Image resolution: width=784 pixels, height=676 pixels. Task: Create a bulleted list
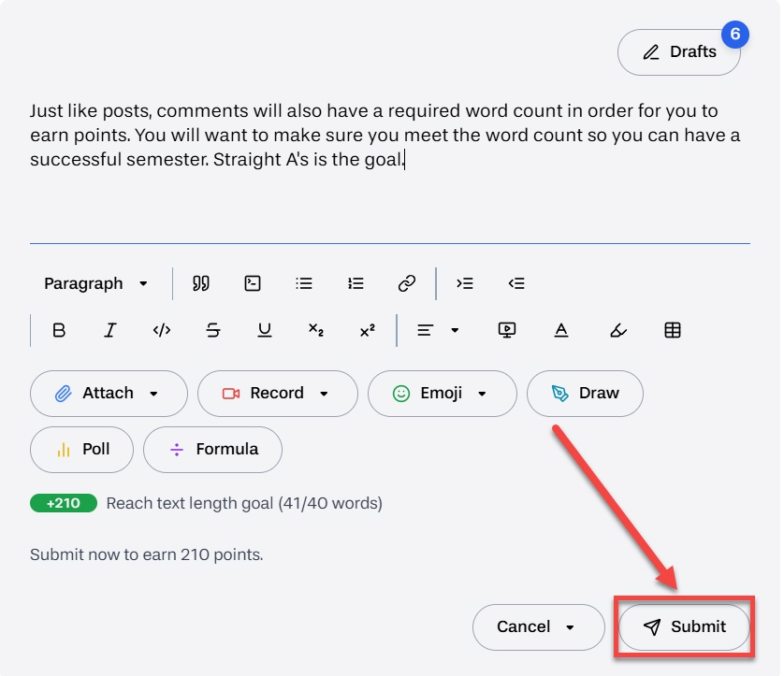click(x=304, y=283)
